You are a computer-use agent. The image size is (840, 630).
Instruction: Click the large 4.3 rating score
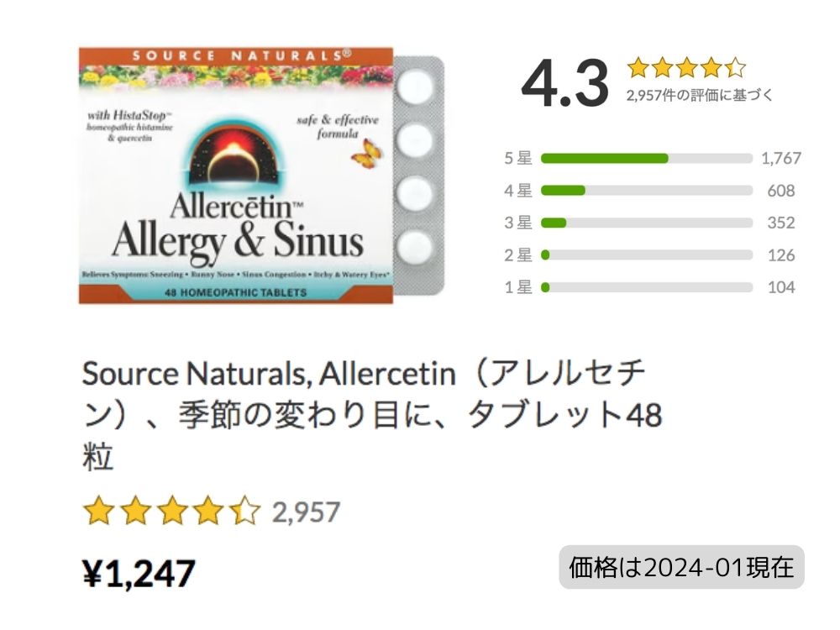(564, 84)
